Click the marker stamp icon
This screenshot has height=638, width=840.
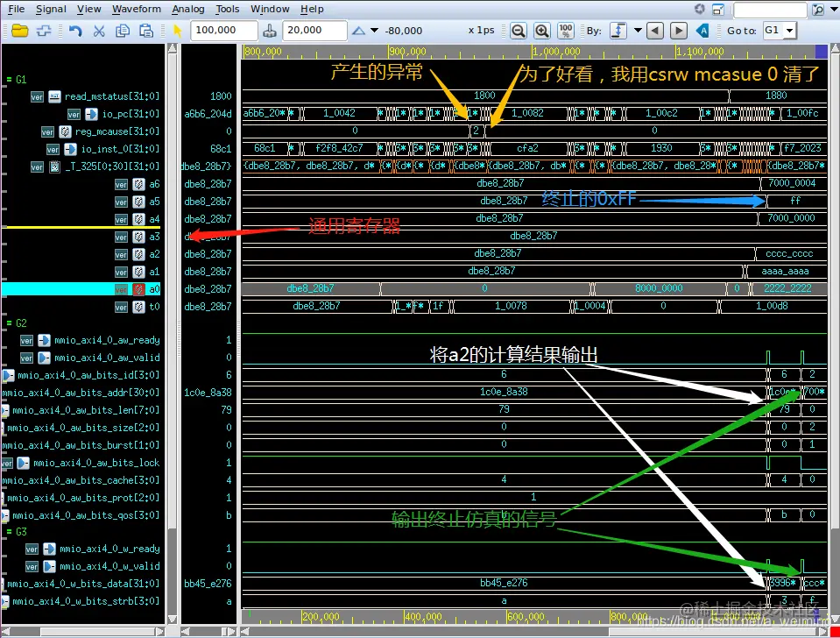tap(270, 31)
